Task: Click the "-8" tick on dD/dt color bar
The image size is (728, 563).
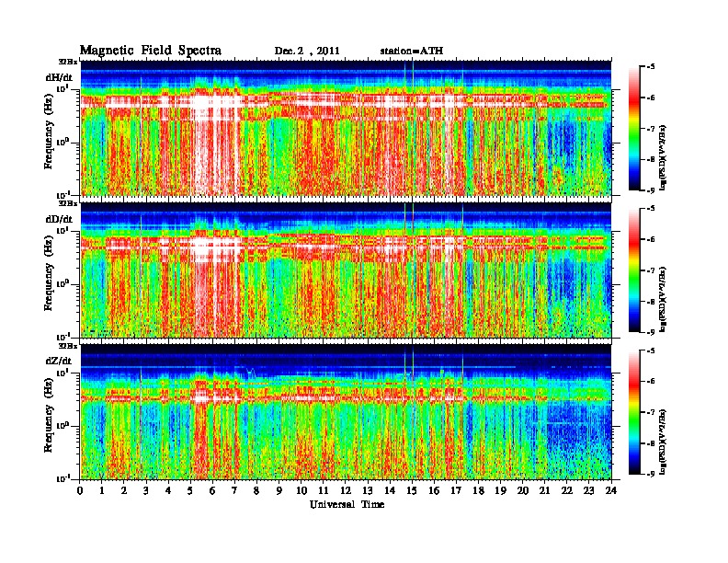Action: [651, 301]
